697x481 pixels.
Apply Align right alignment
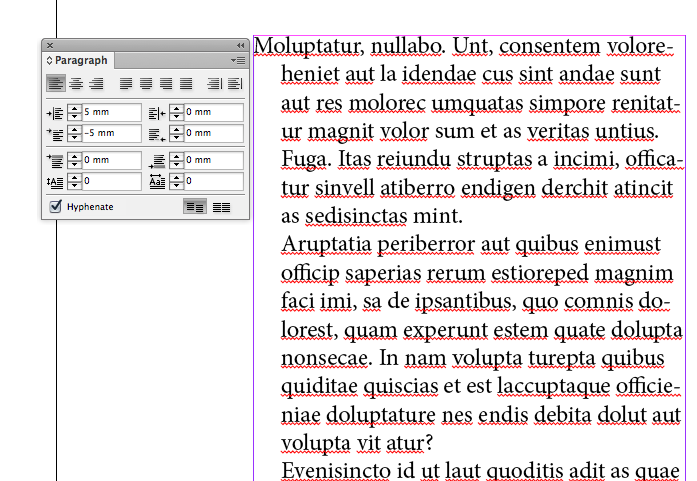(96, 84)
